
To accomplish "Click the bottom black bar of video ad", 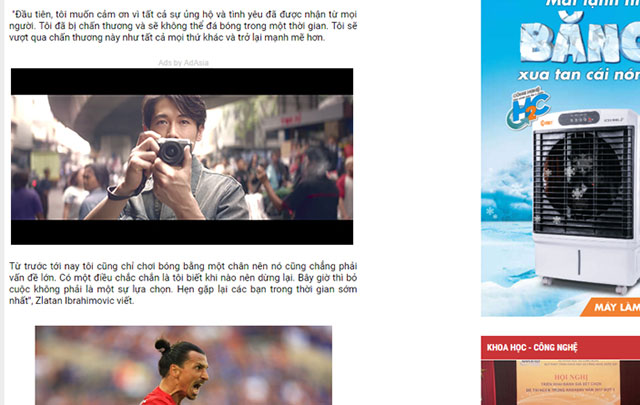I will [182, 232].
